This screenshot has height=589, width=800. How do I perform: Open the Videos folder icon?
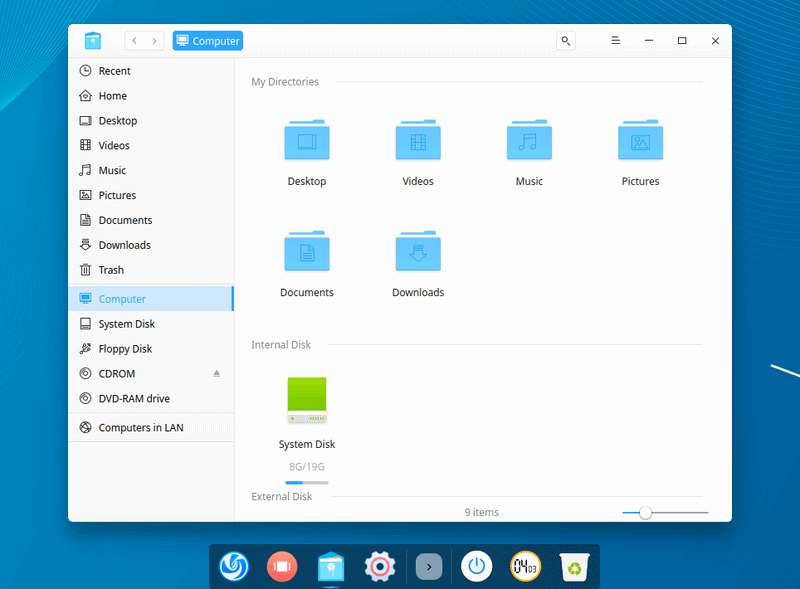(x=418, y=141)
